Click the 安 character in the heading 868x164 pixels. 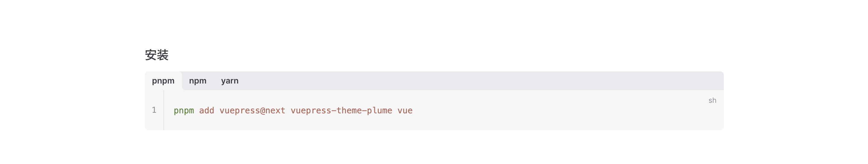click(x=150, y=55)
